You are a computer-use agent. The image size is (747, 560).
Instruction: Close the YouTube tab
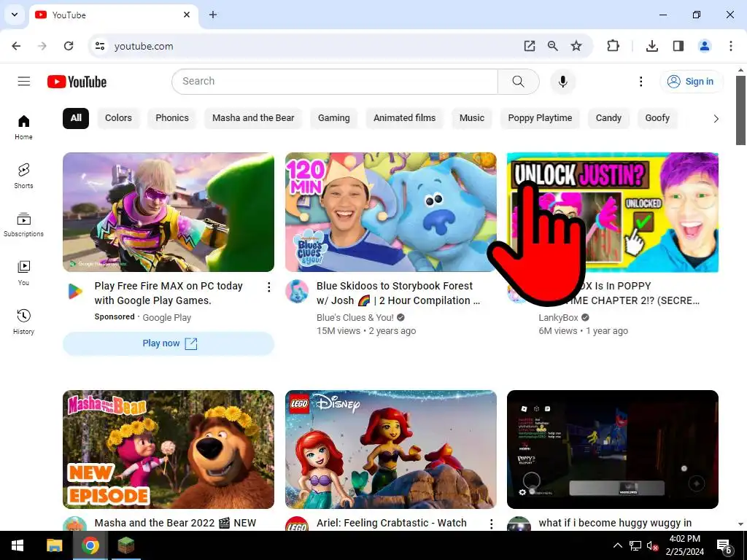(187, 15)
